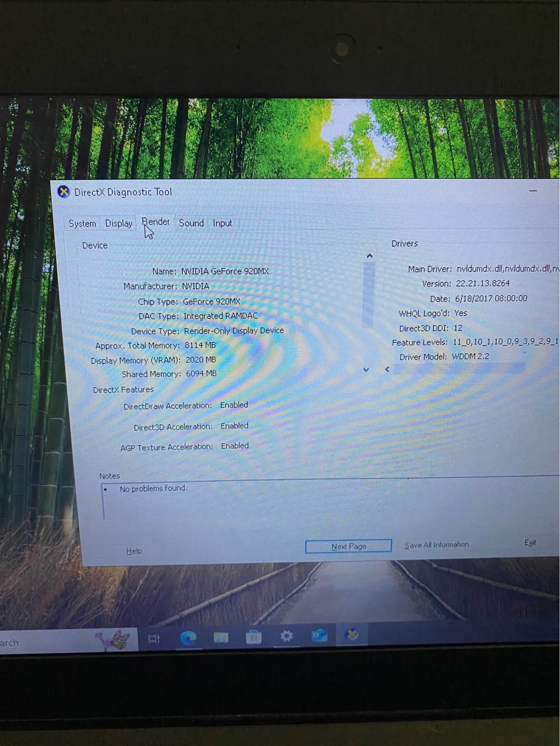Image resolution: width=560 pixels, height=746 pixels.
Task: Click the Feature Levels value '11_0,10_1...'
Action: (505, 342)
